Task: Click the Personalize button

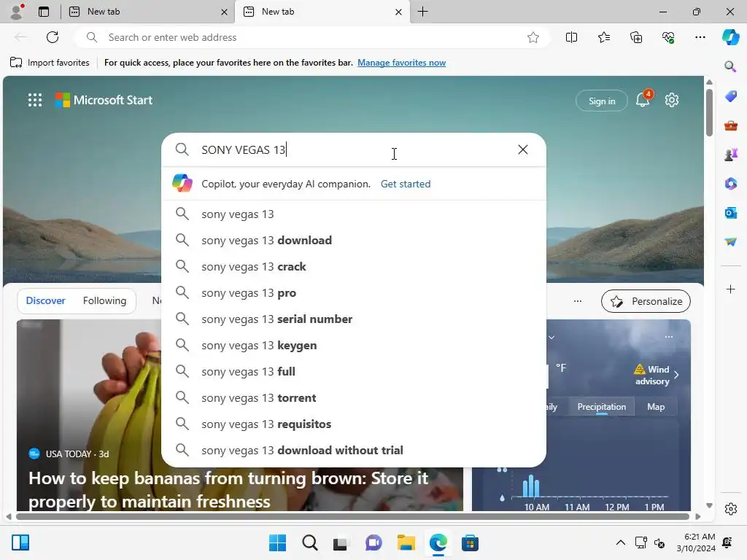Action: (x=646, y=301)
